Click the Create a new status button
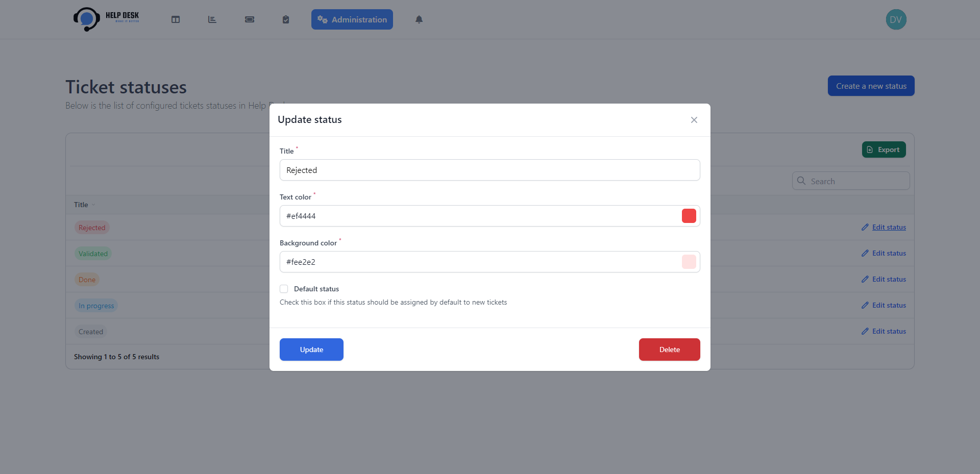 click(871, 86)
